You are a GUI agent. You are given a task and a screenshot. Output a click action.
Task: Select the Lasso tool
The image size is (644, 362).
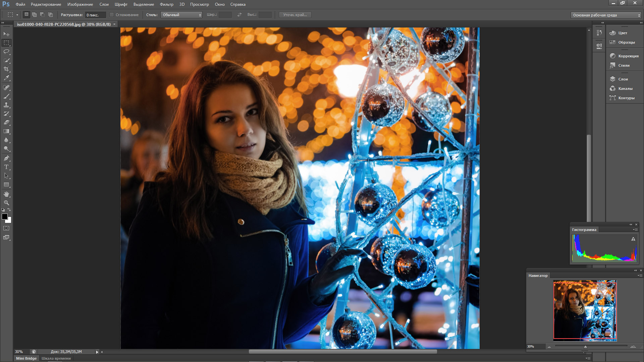tap(6, 52)
